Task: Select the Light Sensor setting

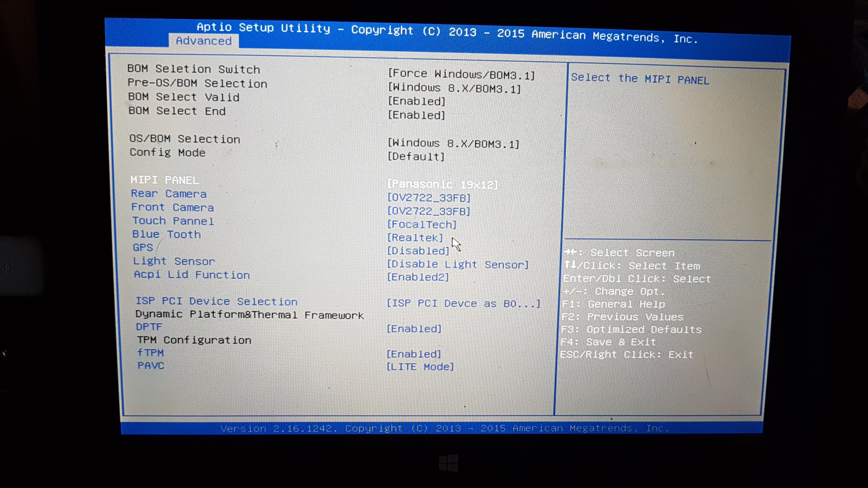Action: coord(174,261)
